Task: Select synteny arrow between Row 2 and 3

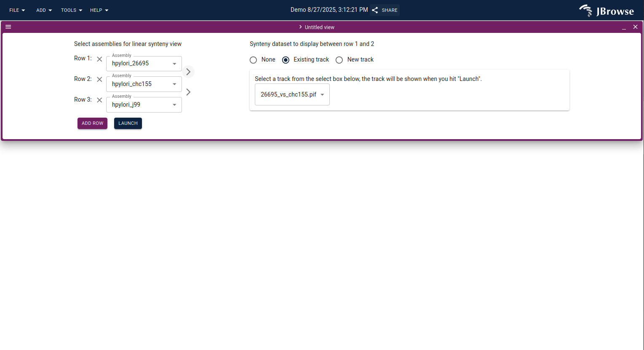Action: [188, 92]
